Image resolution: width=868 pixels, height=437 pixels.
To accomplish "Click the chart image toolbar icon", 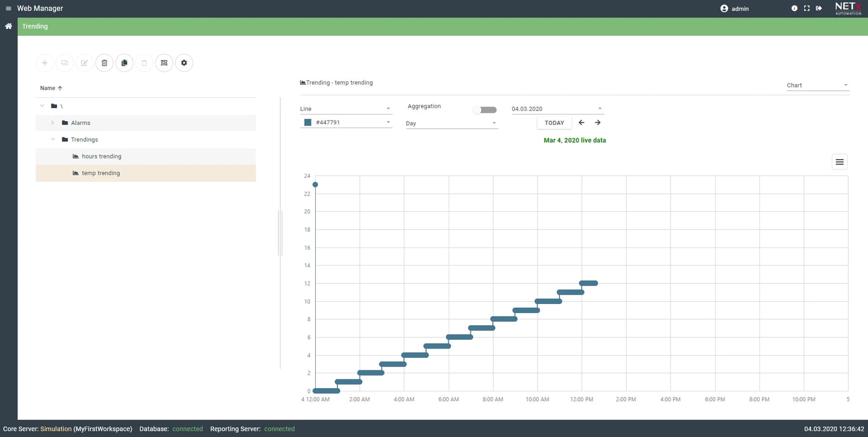I will pyautogui.click(x=164, y=63).
